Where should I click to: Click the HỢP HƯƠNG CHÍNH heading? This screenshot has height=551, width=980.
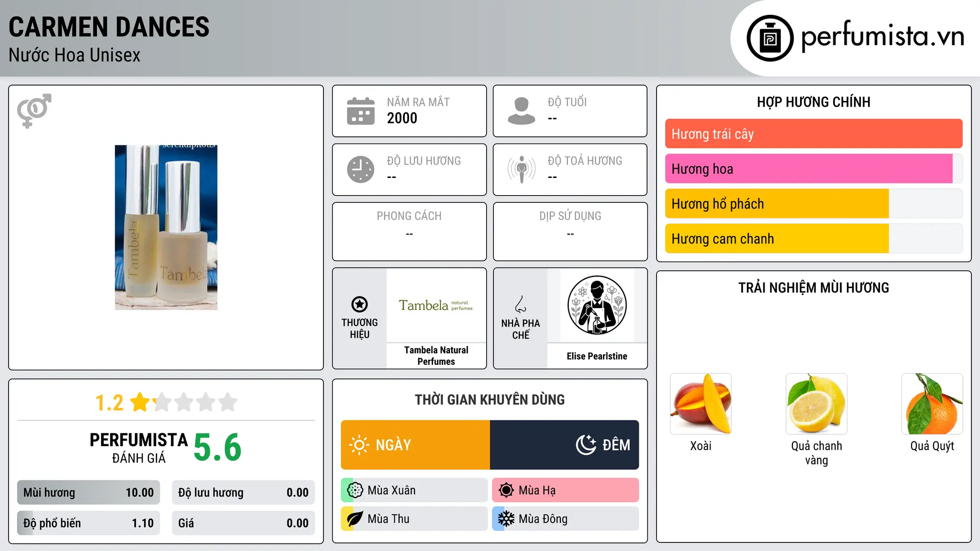click(x=813, y=102)
